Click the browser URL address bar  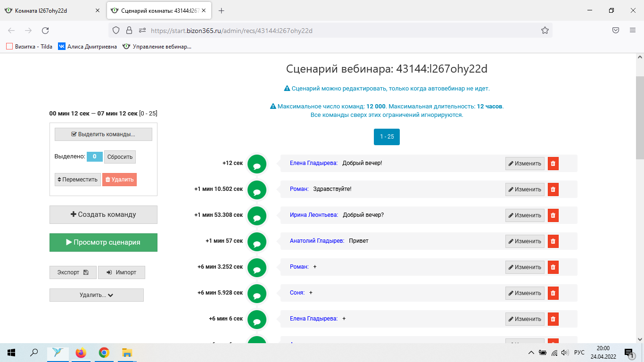(330, 31)
